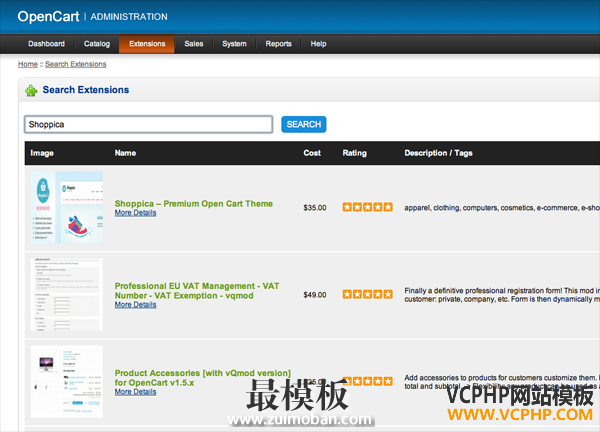Viewport: 600px width, 432px height.
Task: Click the star rating for Product Accessories
Action: pos(367,381)
